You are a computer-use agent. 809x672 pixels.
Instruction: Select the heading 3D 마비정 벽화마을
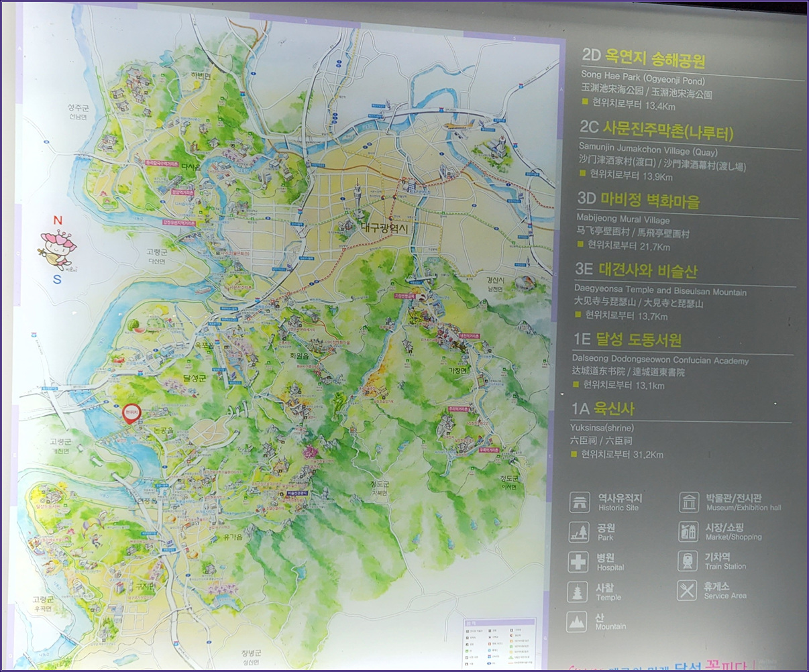pos(639,200)
